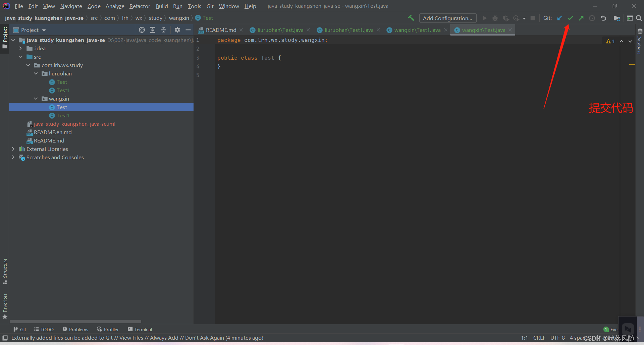Click the Run play icon
Image resolution: width=644 pixels, height=345 pixels.
pos(484,18)
